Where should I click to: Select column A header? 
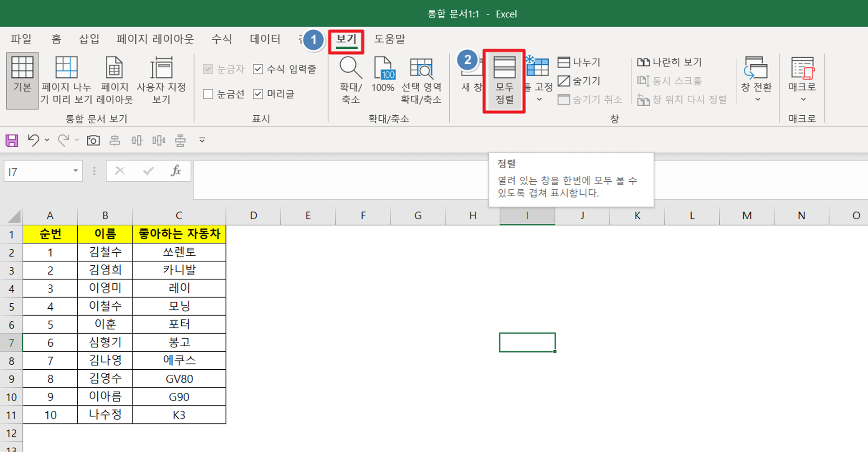(50, 216)
